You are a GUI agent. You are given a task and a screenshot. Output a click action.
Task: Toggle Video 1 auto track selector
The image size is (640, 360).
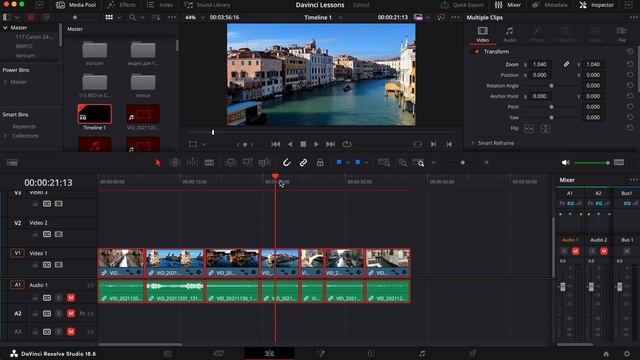[x=47, y=265]
